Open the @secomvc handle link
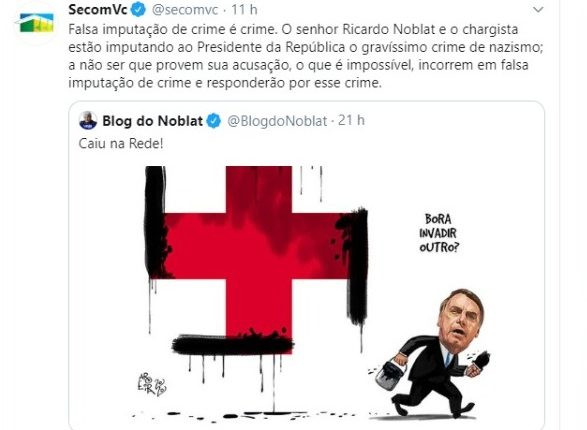Viewport: 587px width, 430px height. point(185,10)
